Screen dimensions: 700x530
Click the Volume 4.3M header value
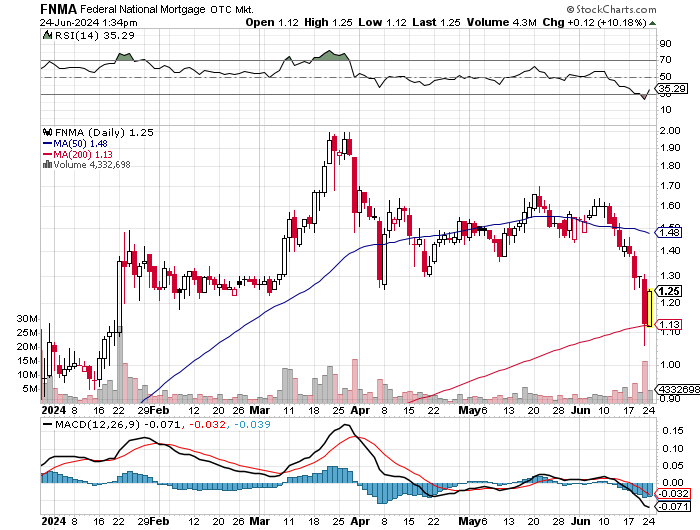501,22
